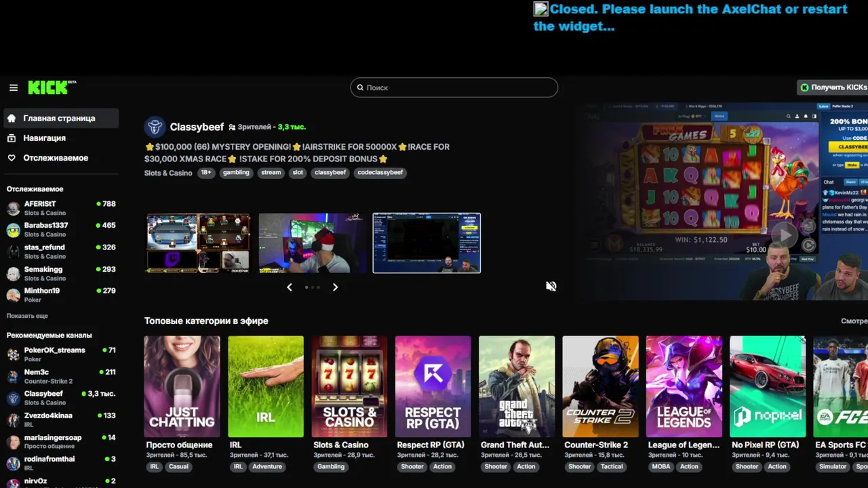This screenshot has height=488, width=868.
Task: Open the EA Sports FC category card
Action: click(841, 386)
